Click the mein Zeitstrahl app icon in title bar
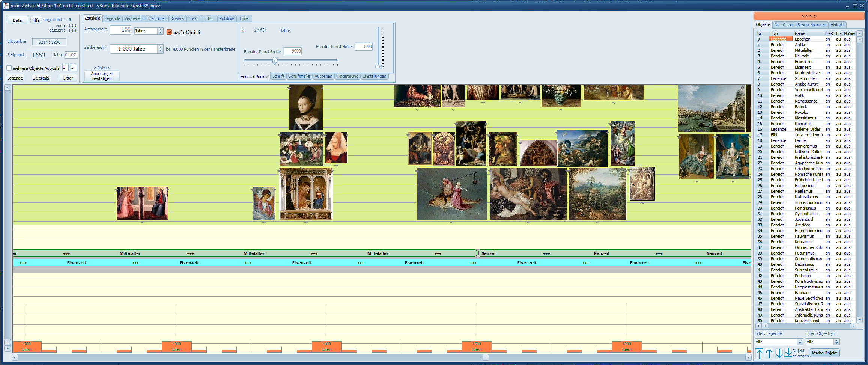The width and height of the screenshot is (868, 365). tap(6, 6)
